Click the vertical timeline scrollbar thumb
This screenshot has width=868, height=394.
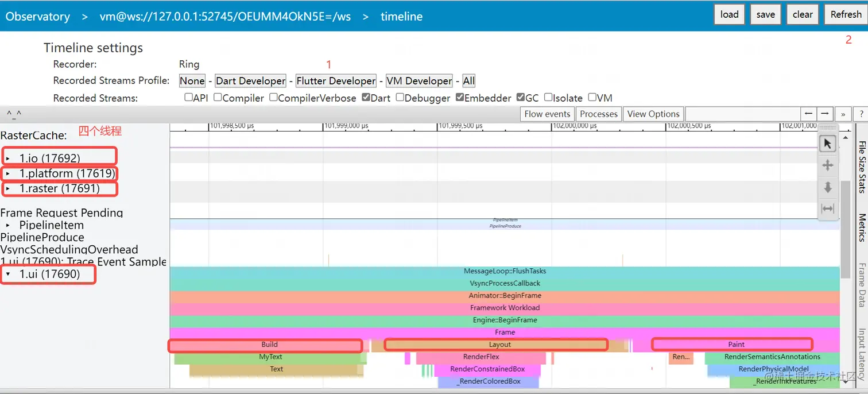[x=845, y=230]
